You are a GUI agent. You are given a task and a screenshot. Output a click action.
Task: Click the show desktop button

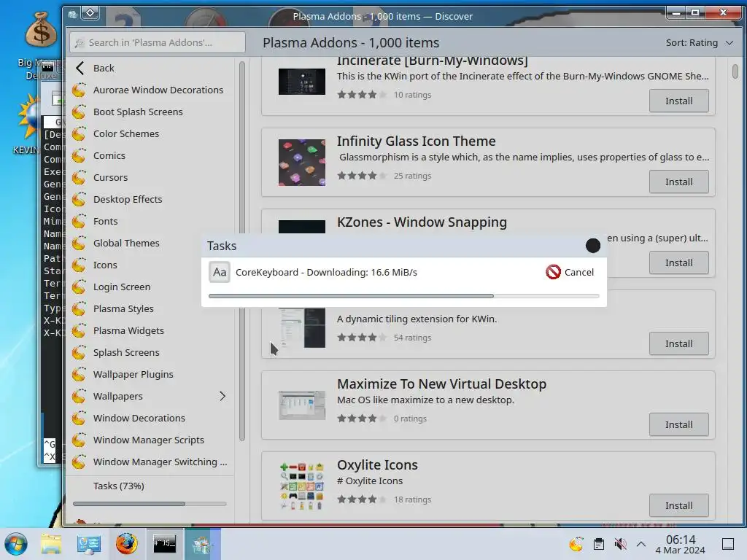[728, 544]
